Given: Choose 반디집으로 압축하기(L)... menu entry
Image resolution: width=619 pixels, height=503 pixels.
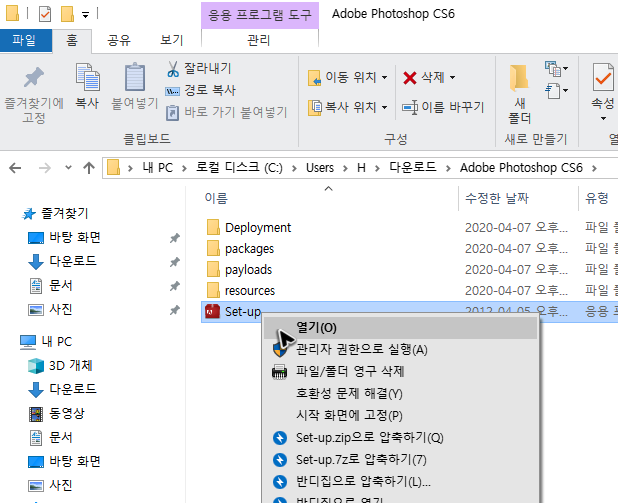Looking at the screenshot, I should (401, 482).
